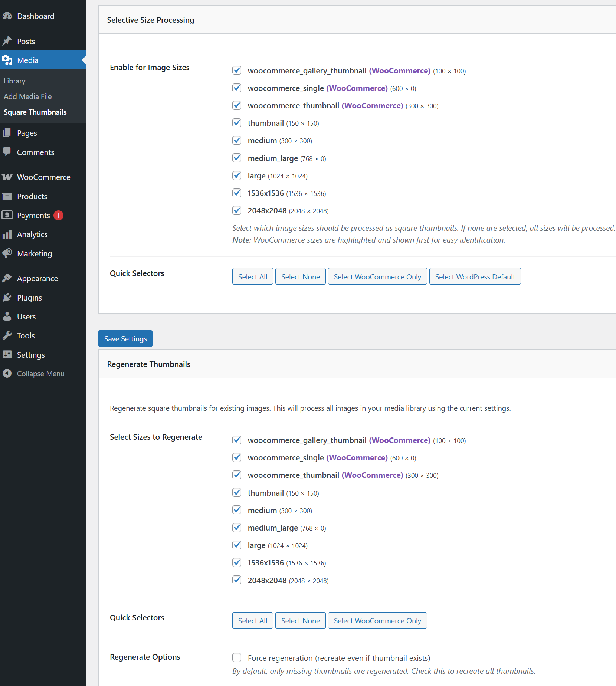Screen dimensions: 616x686
Task: Open the Plugins menu item
Action: (43, 298)
